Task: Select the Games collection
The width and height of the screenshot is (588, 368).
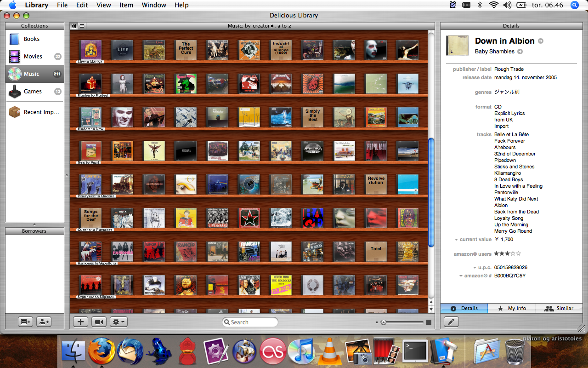Action: click(34, 92)
